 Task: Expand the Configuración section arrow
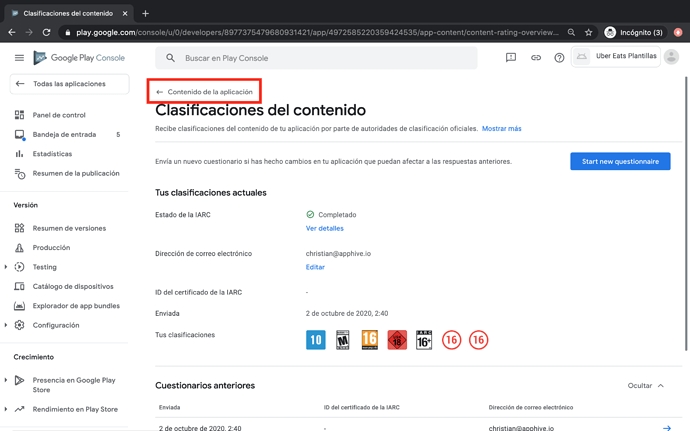(x=6, y=325)
